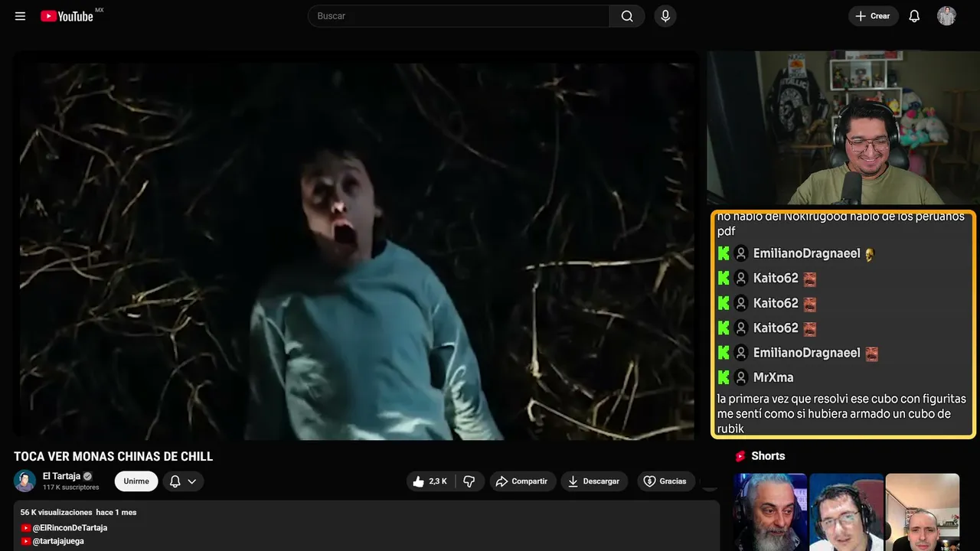The width and height of the screenshot is (980, 551).
Task: Open the @ElRinconDeTartaja link in the description
Action: pyautogui.click(x=70, y=528)
